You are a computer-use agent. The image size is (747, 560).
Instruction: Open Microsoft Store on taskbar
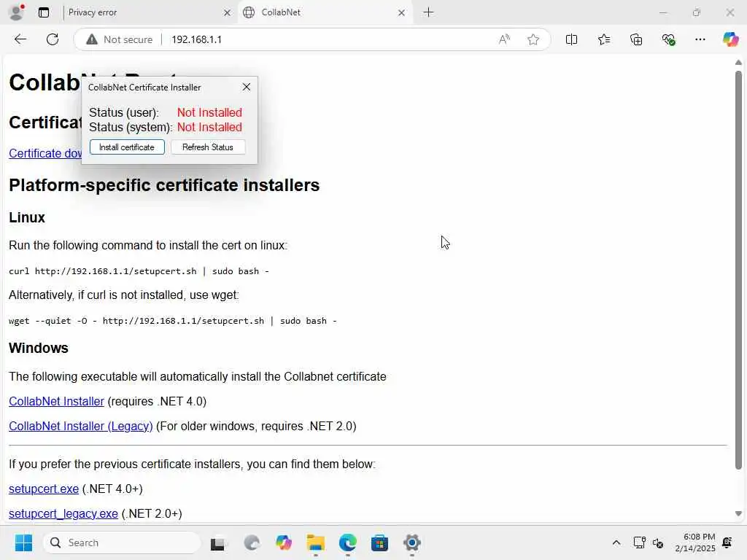(379, 542)
